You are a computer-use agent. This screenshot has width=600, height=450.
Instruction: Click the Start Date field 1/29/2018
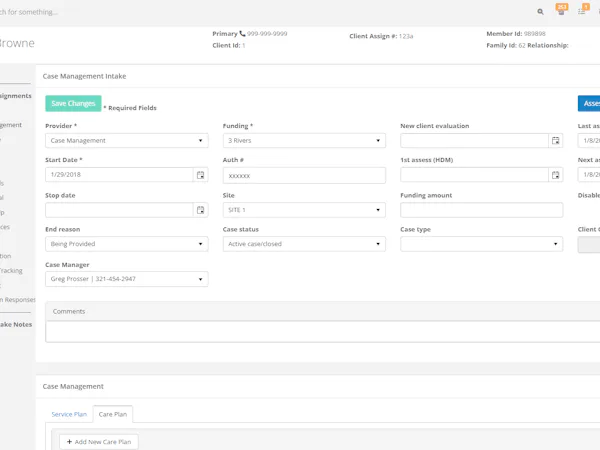(119, 175)
